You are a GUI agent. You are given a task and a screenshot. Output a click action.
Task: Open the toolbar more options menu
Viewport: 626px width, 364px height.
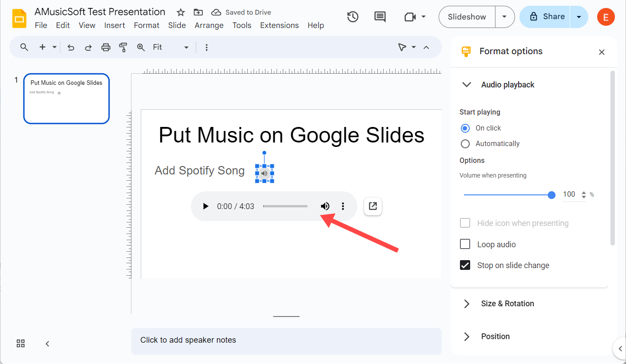[206, 47]
